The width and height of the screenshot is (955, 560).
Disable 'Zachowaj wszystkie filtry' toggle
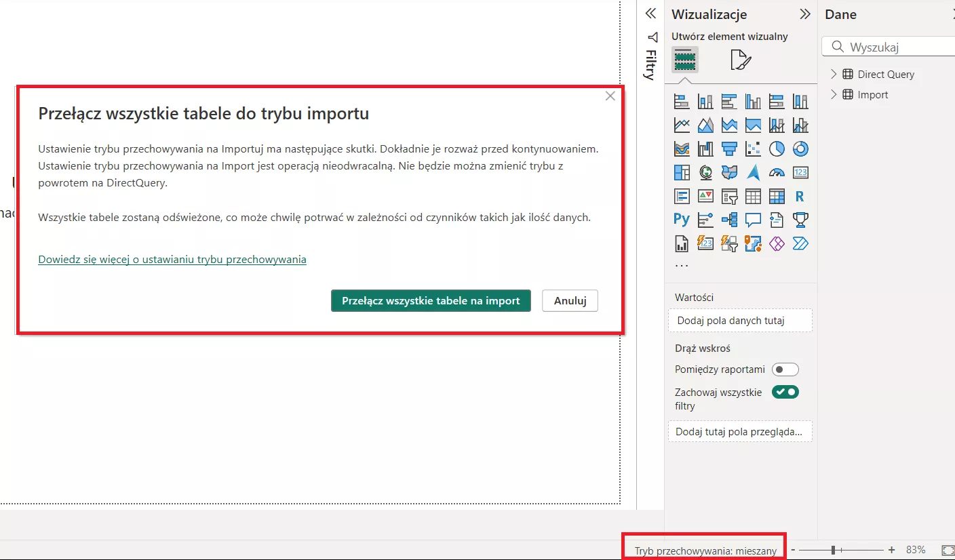click(785, 392)
